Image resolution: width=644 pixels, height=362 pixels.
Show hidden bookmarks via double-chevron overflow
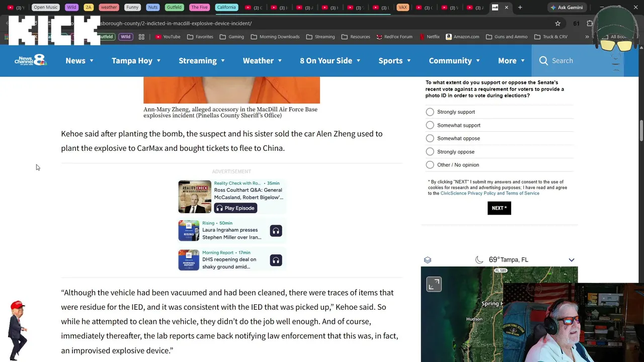point(587,37)
